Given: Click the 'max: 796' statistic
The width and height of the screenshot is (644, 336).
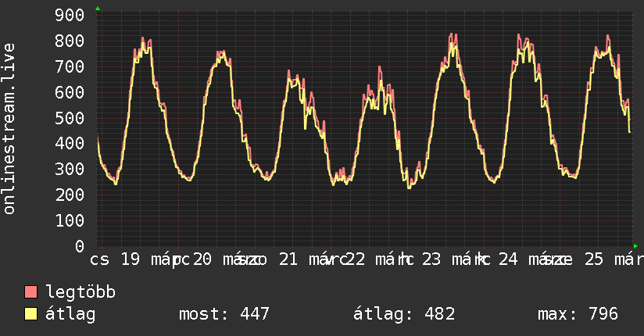Looking at the screenshot, I should click(578, 314).
